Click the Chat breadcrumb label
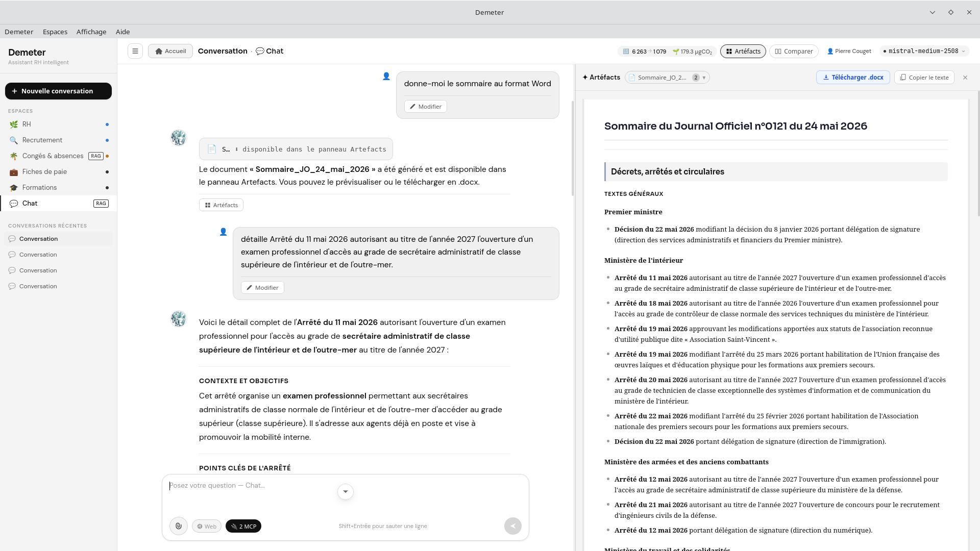The image size is (980, 551). tap(269, 51)
